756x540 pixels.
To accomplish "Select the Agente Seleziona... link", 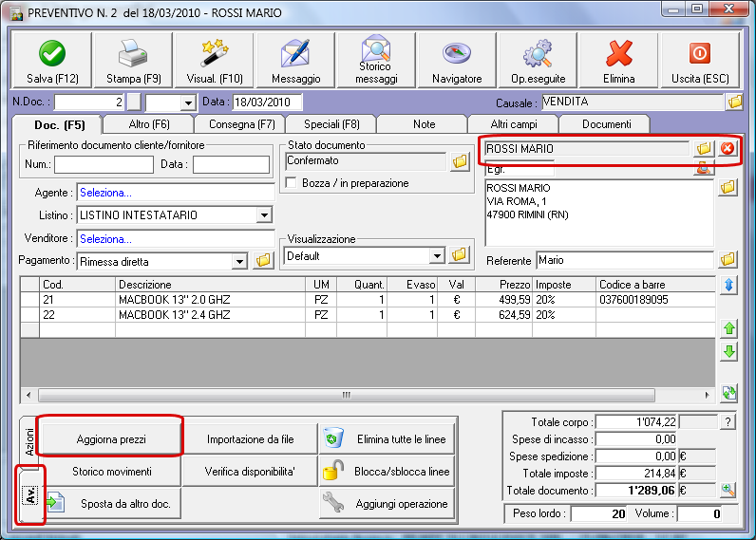I will (x=105, y=193).
